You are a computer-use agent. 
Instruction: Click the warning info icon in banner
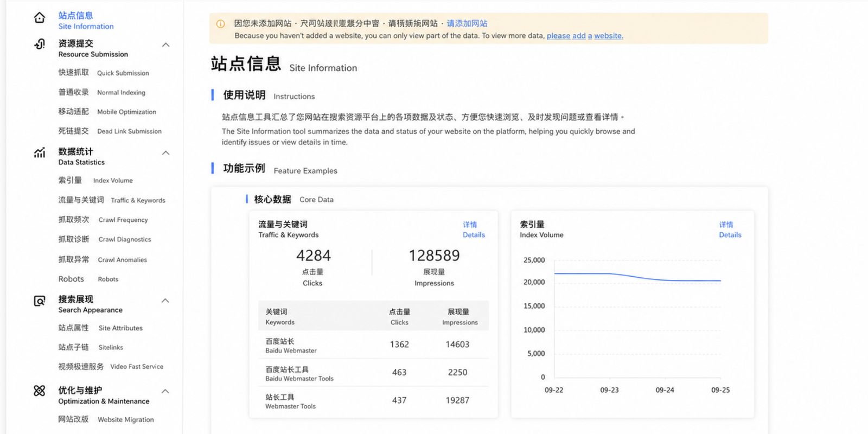click(x=221, y=24)
